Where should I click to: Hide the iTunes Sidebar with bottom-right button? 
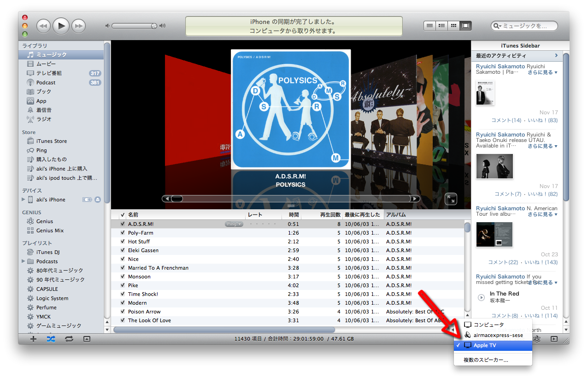coord(554,339)
